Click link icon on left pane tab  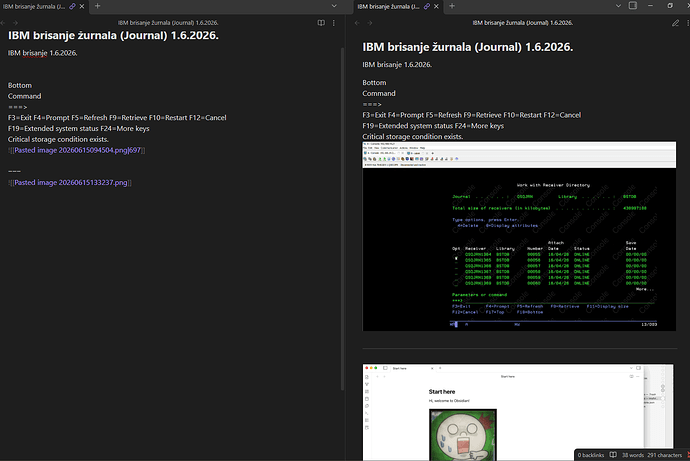tap(72, 6)
